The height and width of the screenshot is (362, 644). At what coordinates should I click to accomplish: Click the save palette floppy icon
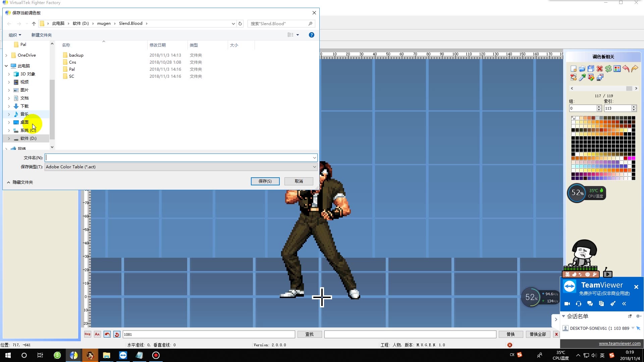(x=591, y=69)
